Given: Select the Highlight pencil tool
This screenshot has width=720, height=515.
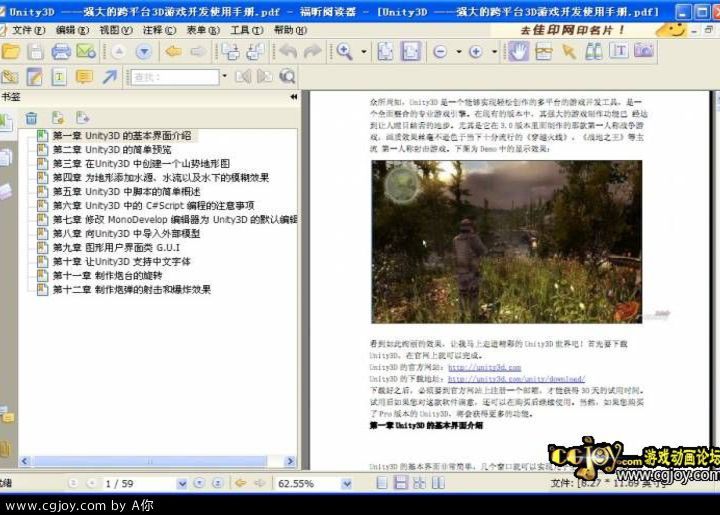Looking at the screenshot, I should [x=34, y=77].
